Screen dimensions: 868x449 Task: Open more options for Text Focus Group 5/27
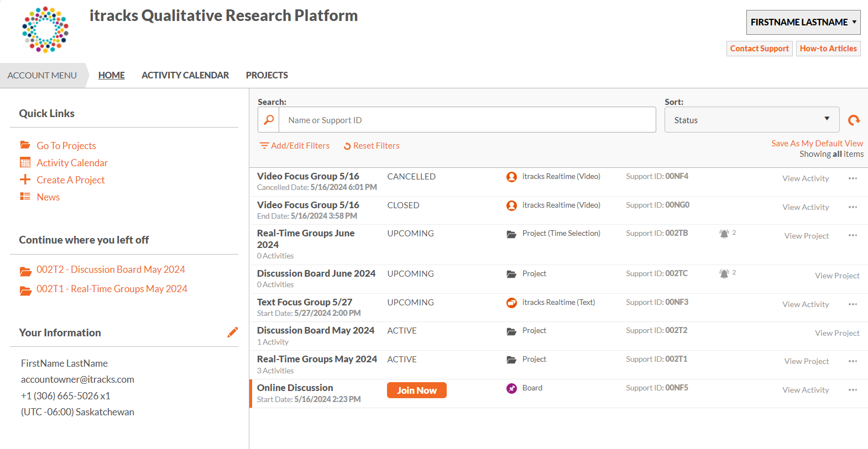(x=853, y=304)
